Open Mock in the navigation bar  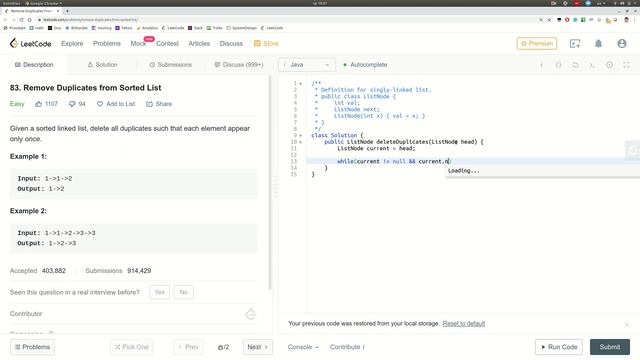click(x=138, y=43)
